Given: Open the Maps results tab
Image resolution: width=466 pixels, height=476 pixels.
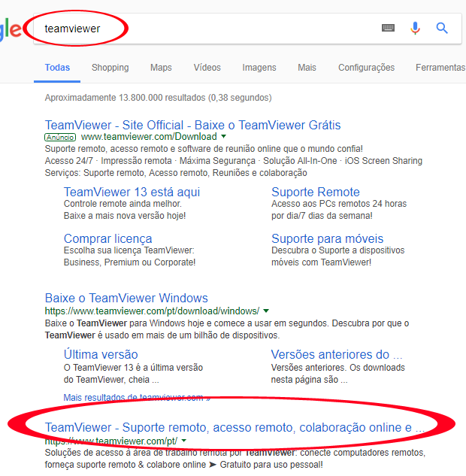Looking at the screenshot, I should [161, 68].
